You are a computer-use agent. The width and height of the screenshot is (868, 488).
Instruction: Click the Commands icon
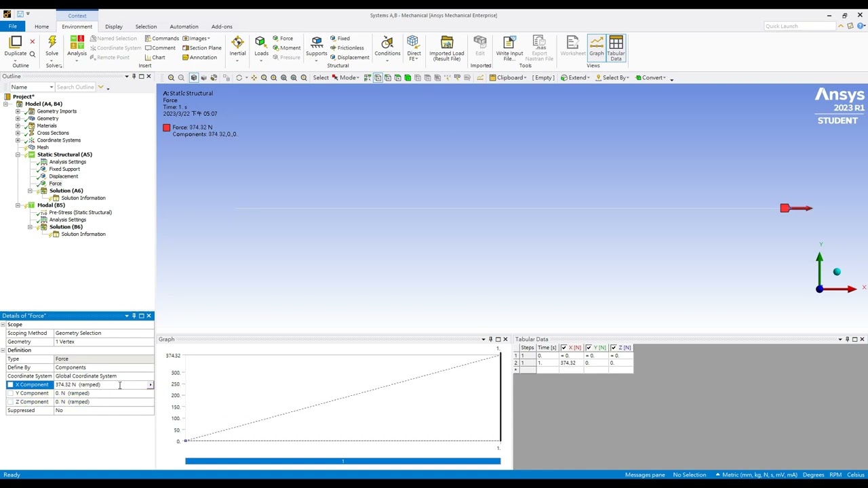[161, 39]
